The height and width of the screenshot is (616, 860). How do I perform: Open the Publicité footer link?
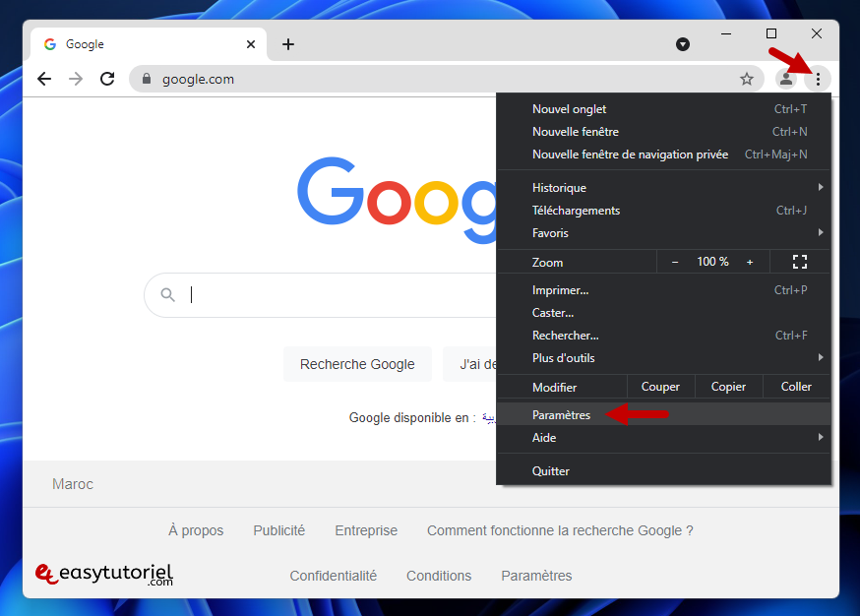pos(278,531)
